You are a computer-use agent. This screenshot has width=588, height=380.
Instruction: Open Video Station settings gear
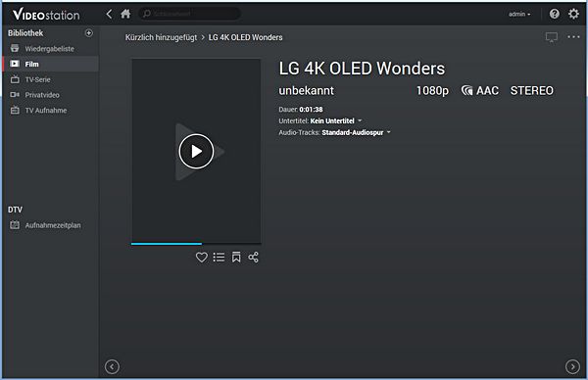tap(573, 14)
